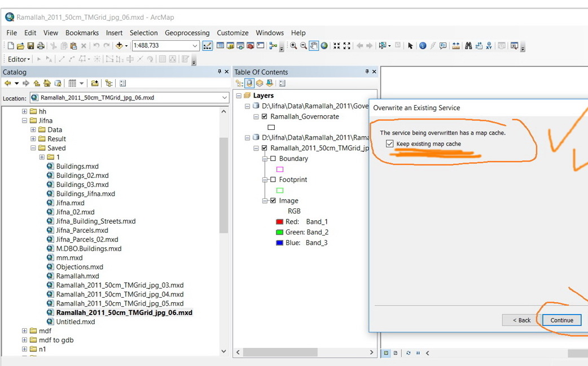Open the Find binoculars tool
588x366 pixels.
[468, 46]
